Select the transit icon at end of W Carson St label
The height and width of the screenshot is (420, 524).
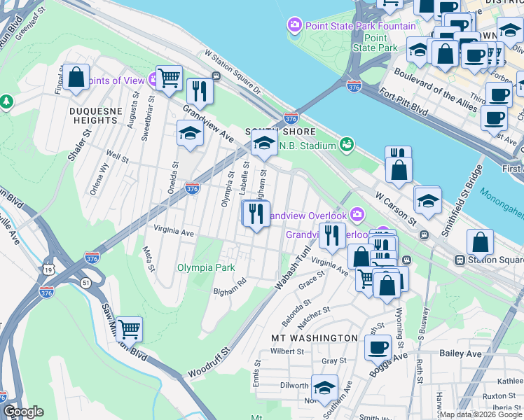[x=424, y=235]
